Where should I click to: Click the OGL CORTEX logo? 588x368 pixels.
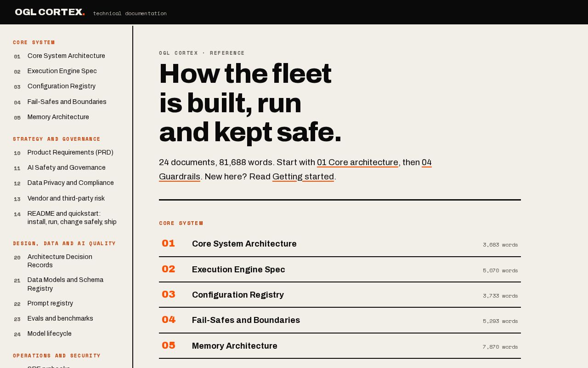pyautogui.click(x=50, y=12)
